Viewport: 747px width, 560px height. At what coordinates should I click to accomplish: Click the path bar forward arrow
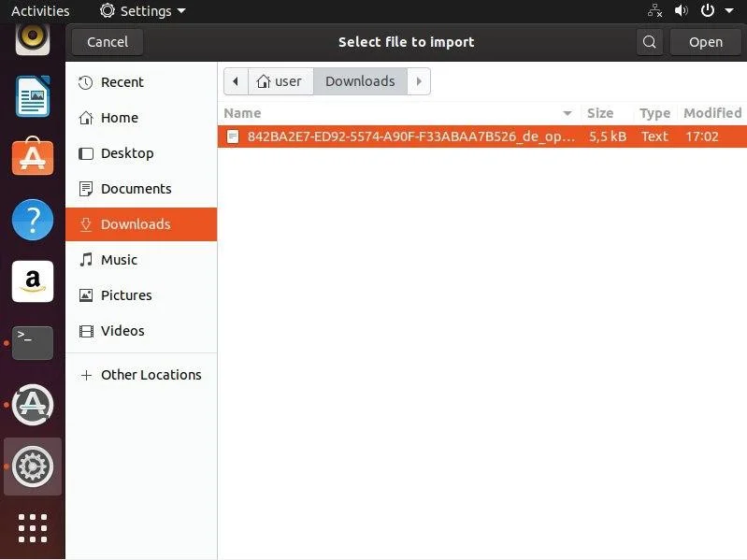pos(419,81)
